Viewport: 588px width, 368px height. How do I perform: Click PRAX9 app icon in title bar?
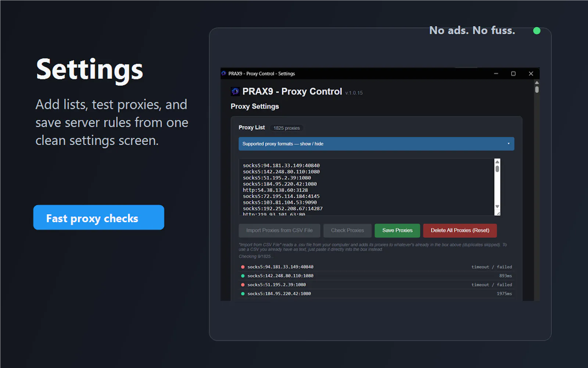tap(224, 73)
